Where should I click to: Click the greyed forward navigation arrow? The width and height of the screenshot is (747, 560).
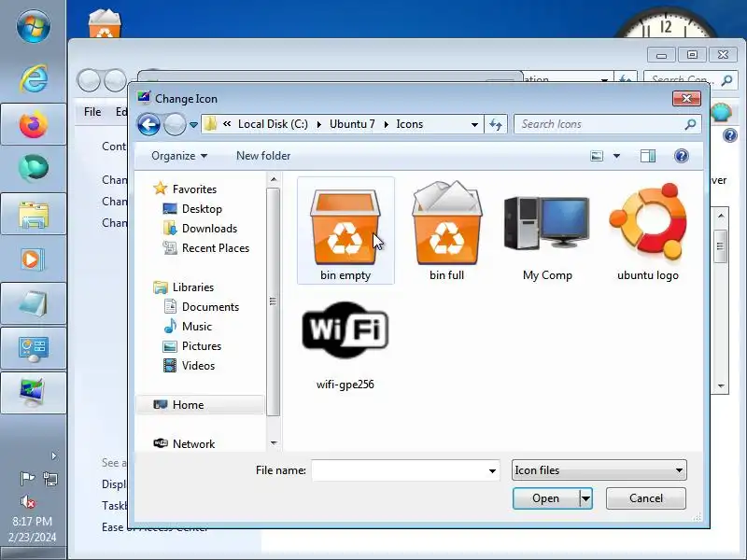pos(175,125)
